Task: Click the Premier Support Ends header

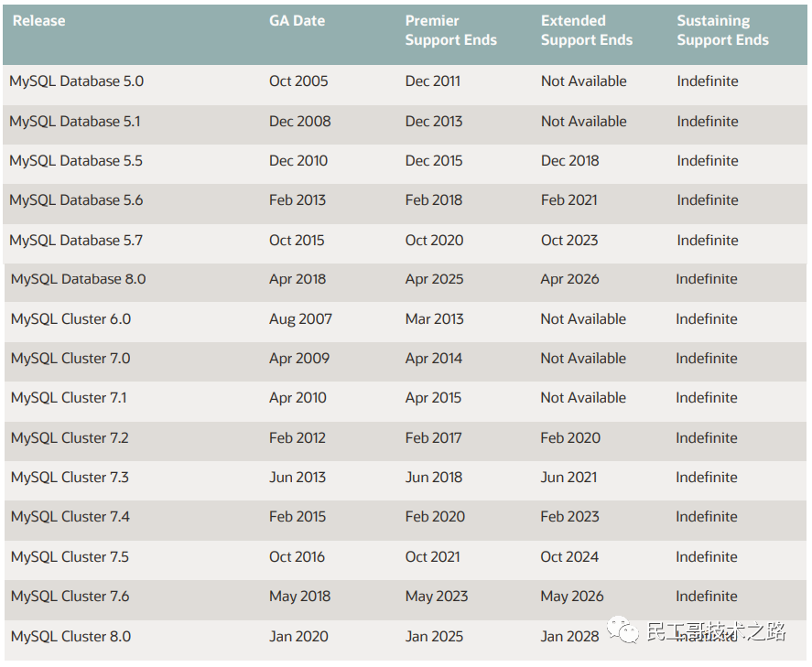Action: (x=450, y=30)
